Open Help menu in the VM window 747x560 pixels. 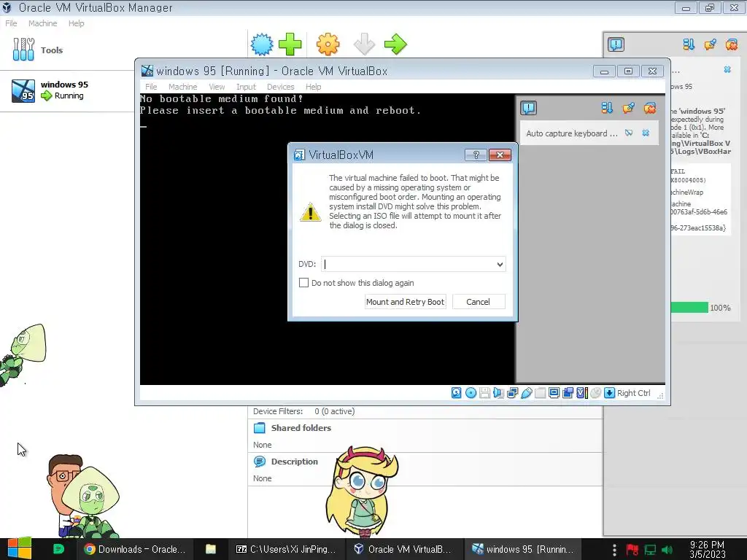(x=313, y=87)
